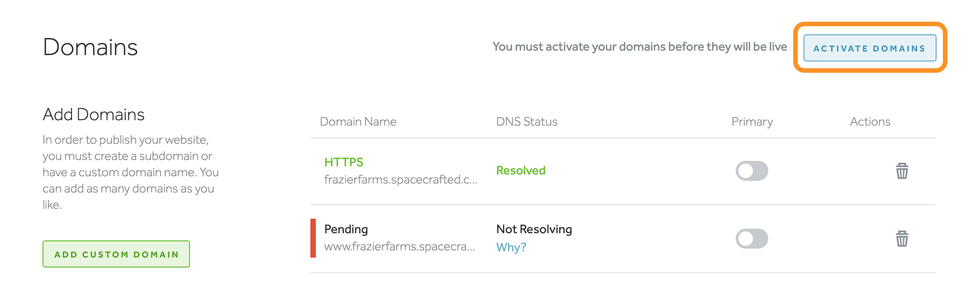980x282 pixels.
Task: Click the red pending indicator bar
Action: point(313,238)
